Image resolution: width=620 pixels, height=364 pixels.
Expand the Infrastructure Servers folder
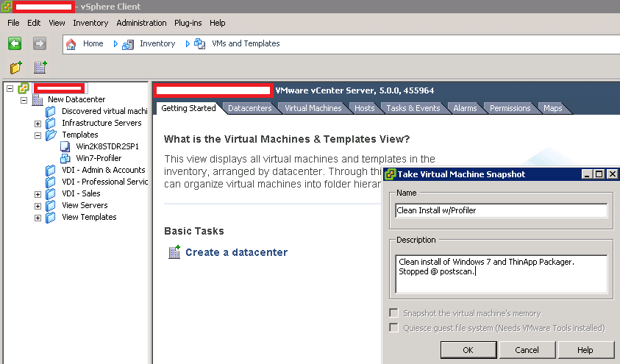coord(38,124)
